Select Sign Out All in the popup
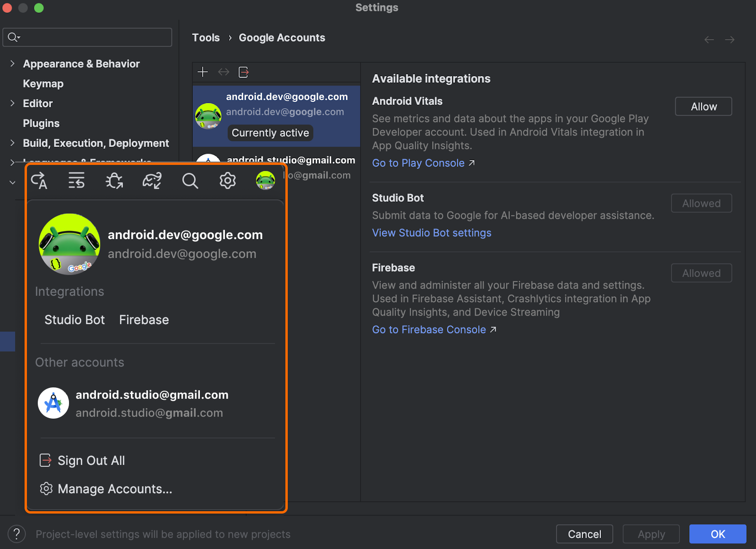The width and height of the screenshot is (756, 549). 91,461
